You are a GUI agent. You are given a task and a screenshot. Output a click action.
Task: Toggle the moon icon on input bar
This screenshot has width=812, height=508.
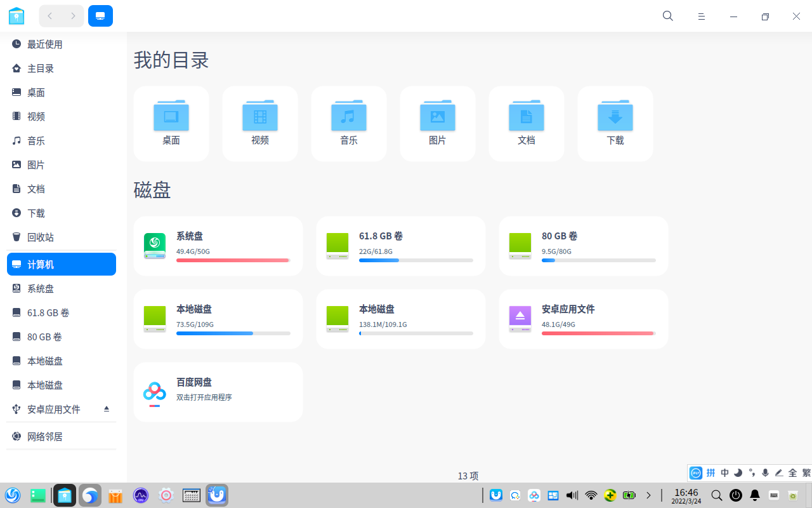tap(738, 473)
